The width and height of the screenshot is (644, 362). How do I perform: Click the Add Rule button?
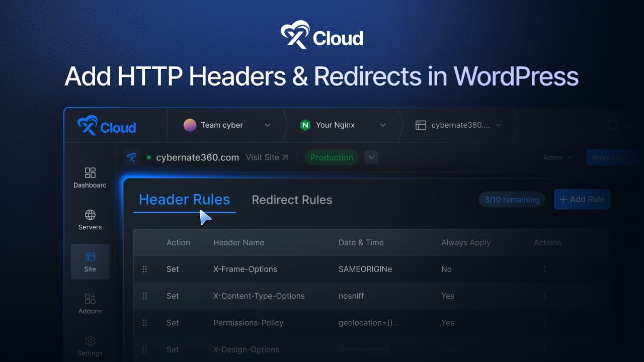582,199
